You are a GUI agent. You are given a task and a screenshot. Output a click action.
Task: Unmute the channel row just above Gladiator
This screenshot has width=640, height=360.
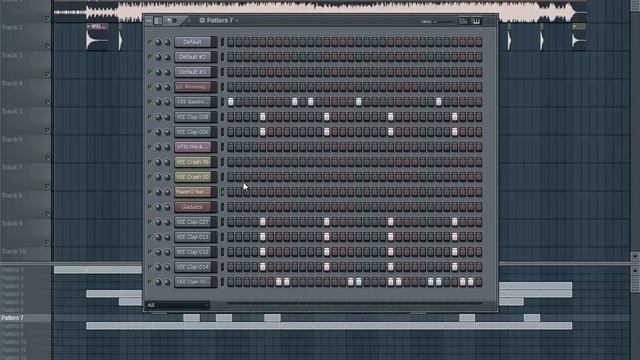pos(149,192)
